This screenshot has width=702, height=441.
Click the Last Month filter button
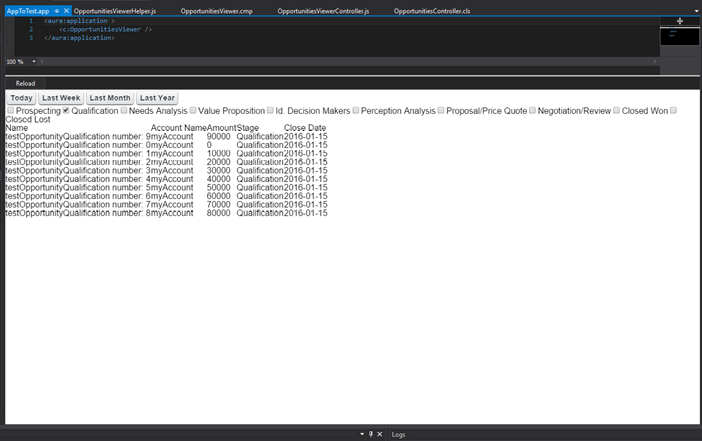110,98
